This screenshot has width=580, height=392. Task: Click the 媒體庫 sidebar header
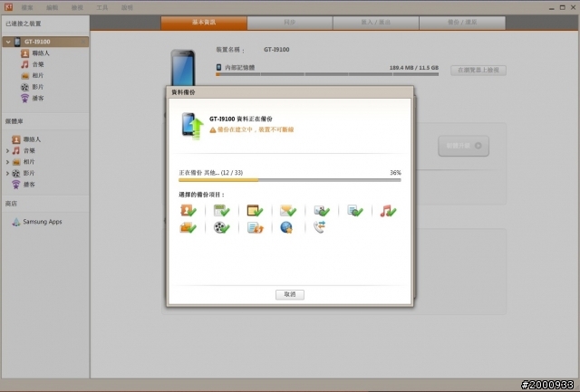14,121
